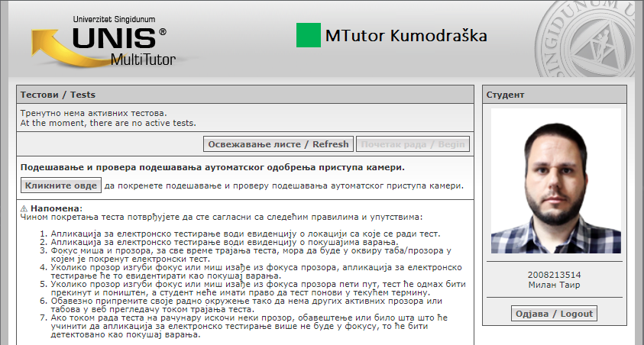Select the student profile photo
The image size is (644, 345).
(555, 181)
